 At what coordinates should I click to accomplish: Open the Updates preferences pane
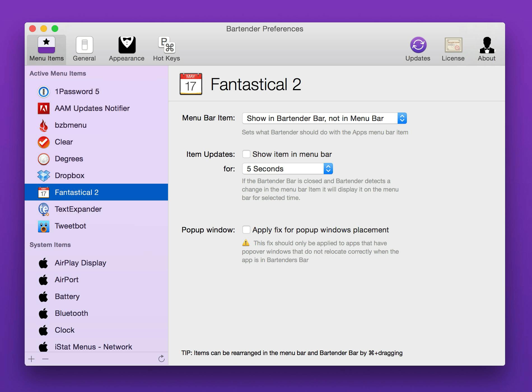[418, 49]
